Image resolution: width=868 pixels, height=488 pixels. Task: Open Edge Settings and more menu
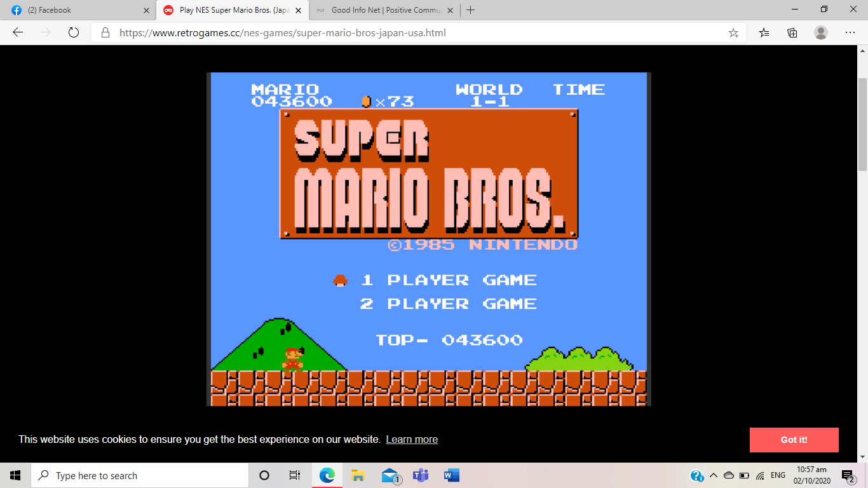(850, 32)
